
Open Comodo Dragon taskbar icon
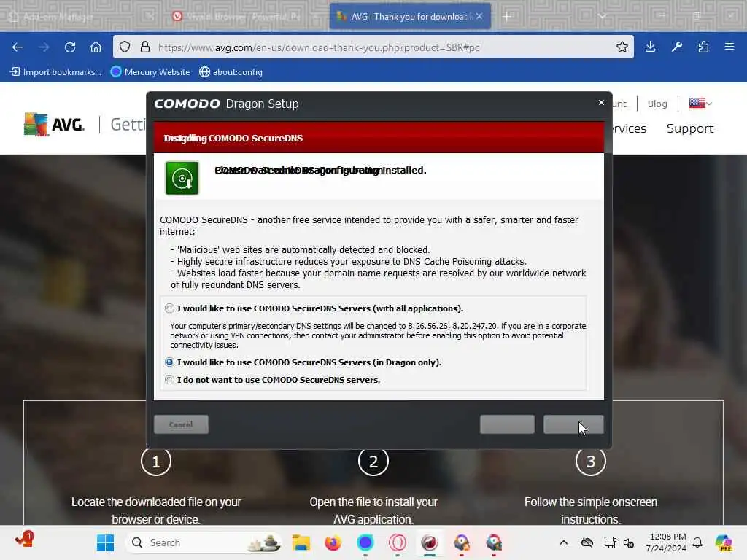point(429,542)
